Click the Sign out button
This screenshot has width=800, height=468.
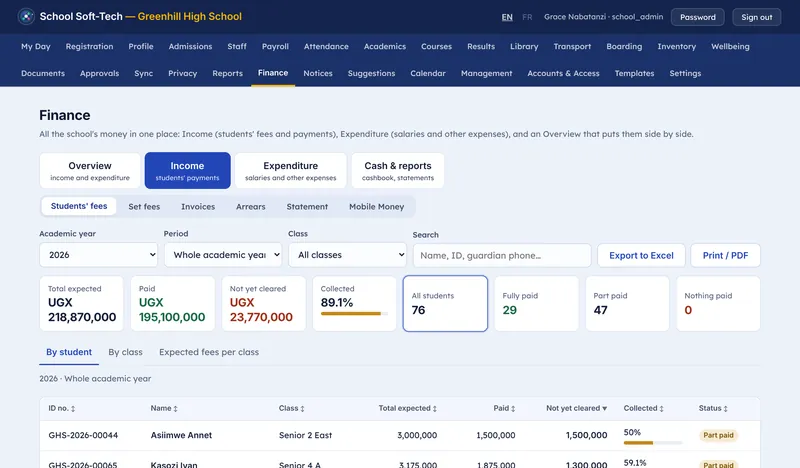[x=757, y=17]
